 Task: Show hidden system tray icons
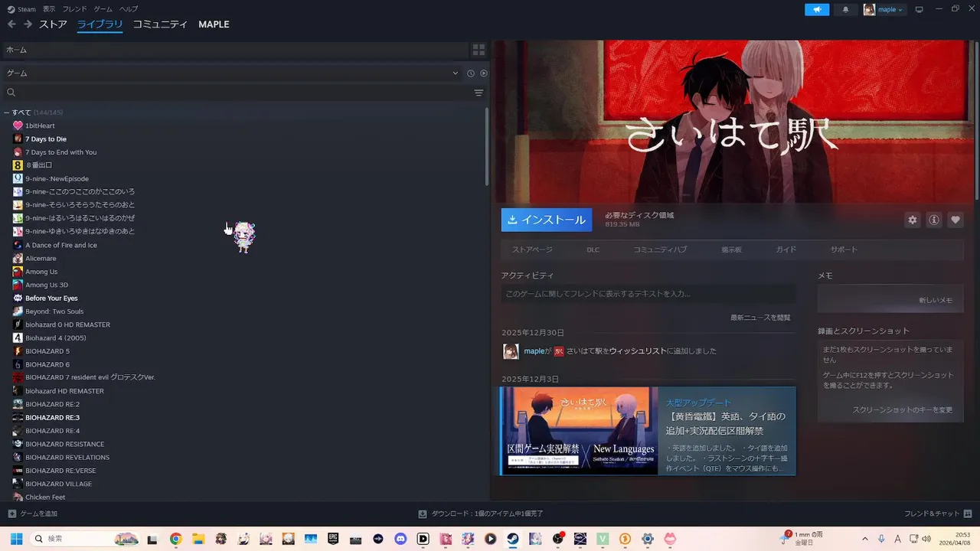(865, 539)
